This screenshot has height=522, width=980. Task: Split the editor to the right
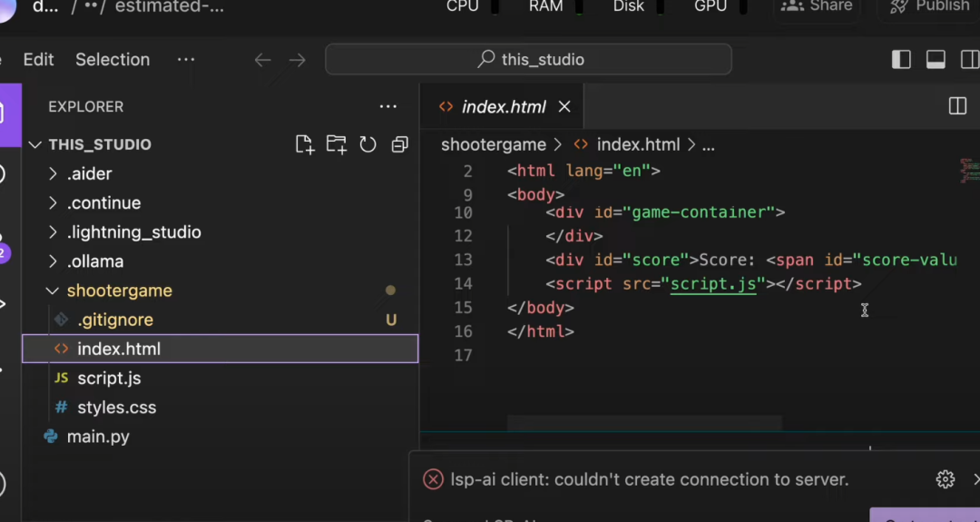[x=957, y=106]
